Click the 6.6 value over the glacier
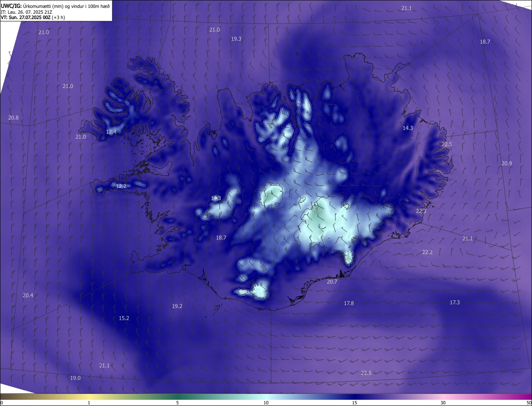The image size is (532, 406). tap(317, 210)
